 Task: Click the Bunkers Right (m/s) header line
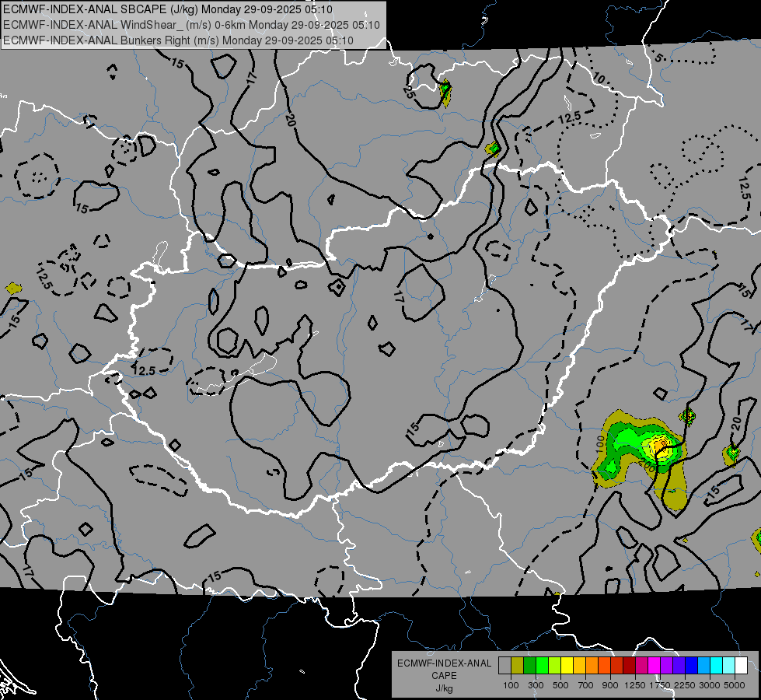(x=178, y=40)
